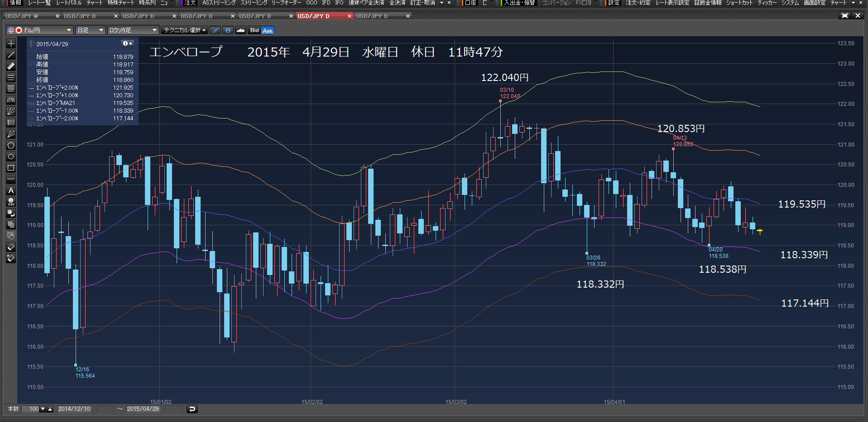Click the ASストリーミング order button

(x=219, y=3)
